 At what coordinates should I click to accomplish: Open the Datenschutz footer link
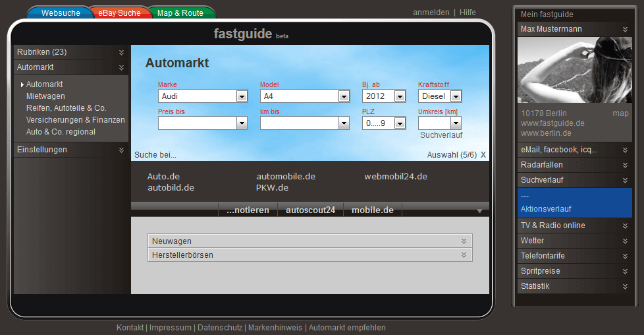click(x=220, y=328)
